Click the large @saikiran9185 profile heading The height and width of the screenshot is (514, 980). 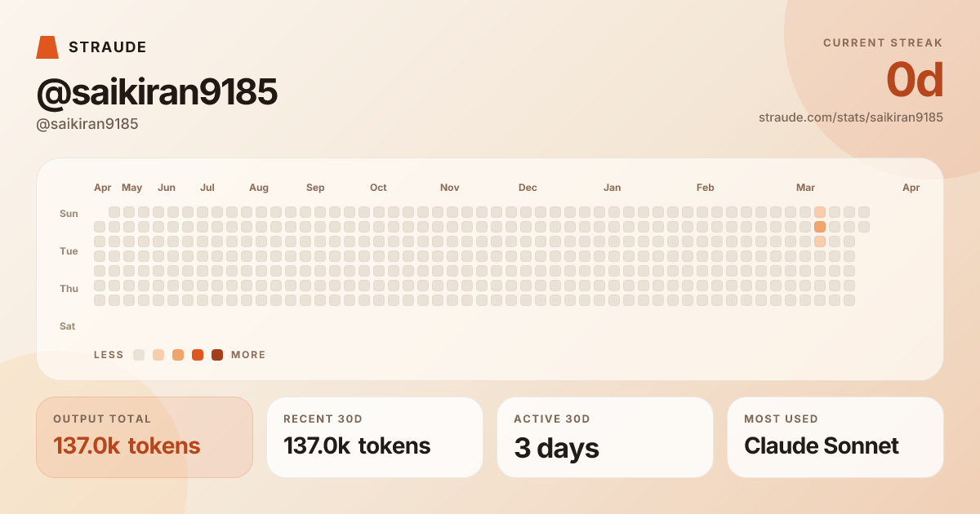click(157, 93)
